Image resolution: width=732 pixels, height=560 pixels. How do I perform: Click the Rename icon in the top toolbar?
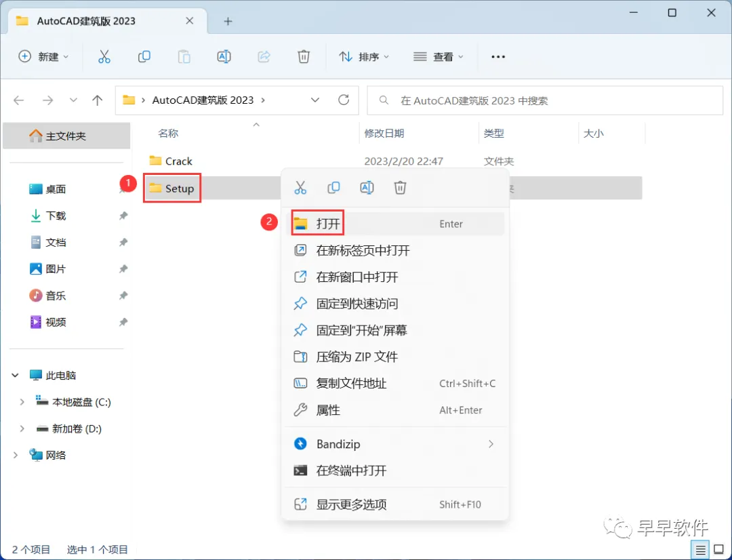[224, 56]
